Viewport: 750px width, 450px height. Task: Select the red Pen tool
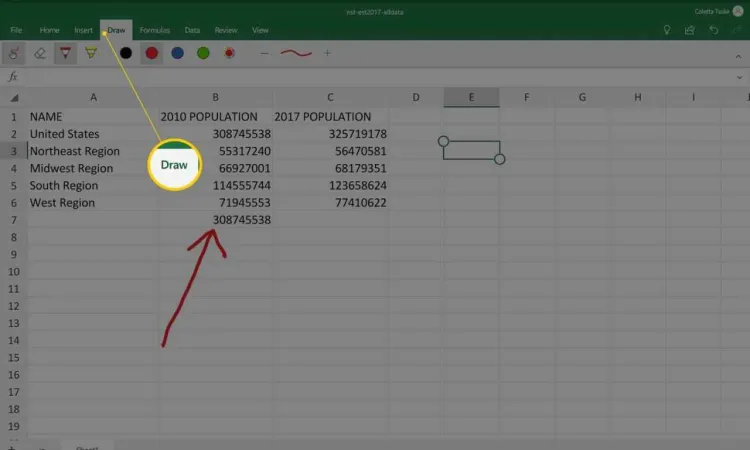click(x=66, y=53)
